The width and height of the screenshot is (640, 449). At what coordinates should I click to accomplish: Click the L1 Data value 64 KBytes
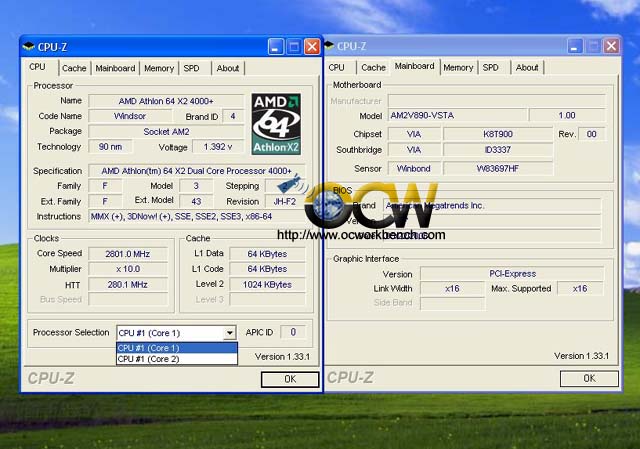coord(267,254)
